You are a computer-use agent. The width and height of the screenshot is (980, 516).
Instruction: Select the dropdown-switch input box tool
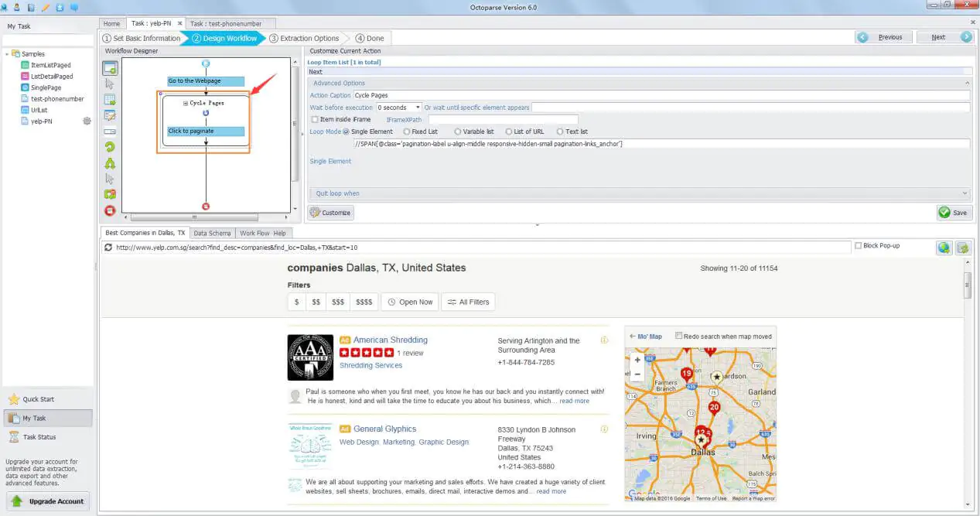110,132
